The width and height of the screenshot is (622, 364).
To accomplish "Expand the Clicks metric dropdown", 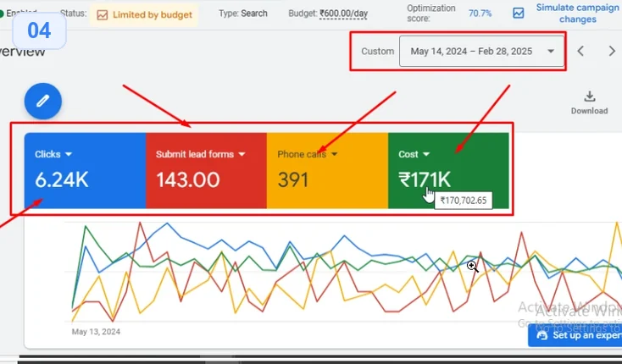I will tap(69, 154).
